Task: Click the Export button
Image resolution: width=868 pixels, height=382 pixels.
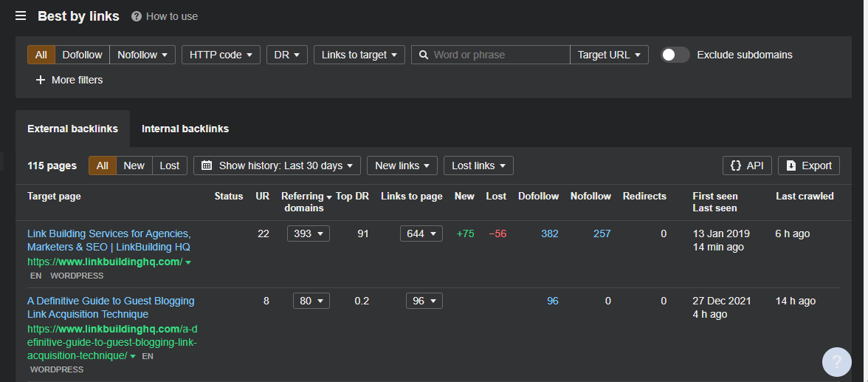Action: (809, 166)
